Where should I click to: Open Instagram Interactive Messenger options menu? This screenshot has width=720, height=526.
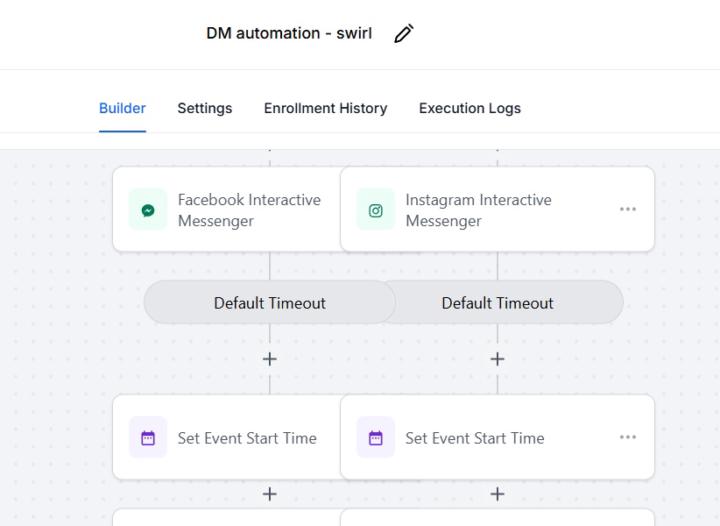(628, 209)
